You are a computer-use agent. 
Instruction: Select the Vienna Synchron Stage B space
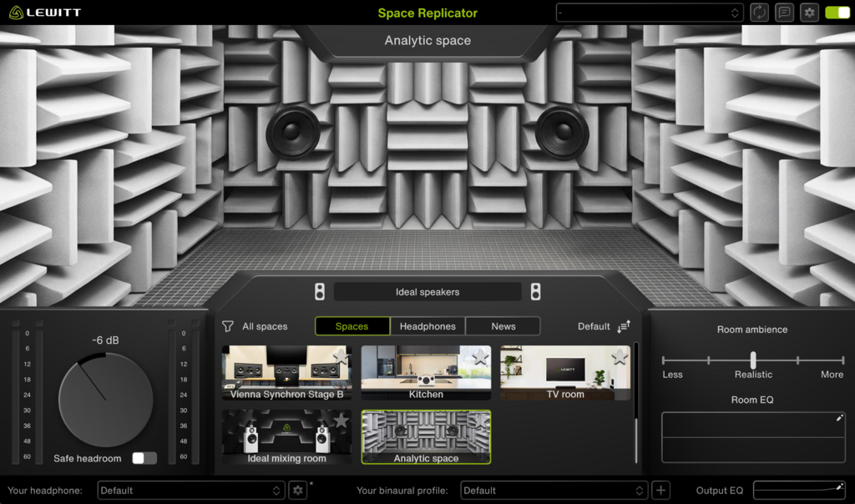287,373
